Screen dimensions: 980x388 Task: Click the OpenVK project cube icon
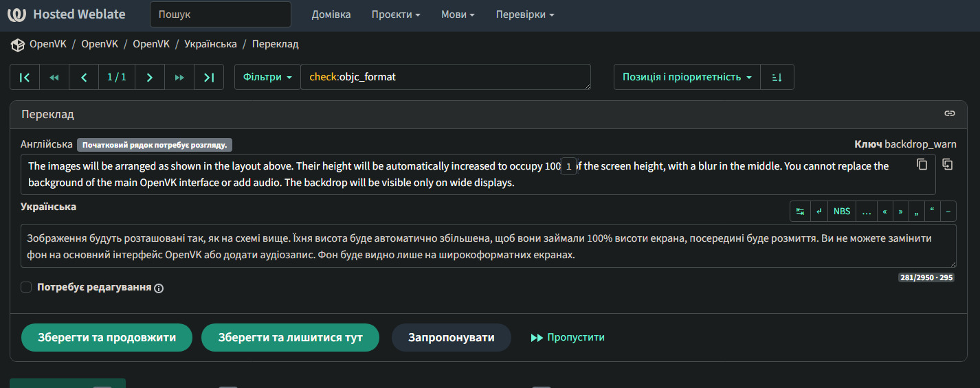pos(17,45)
